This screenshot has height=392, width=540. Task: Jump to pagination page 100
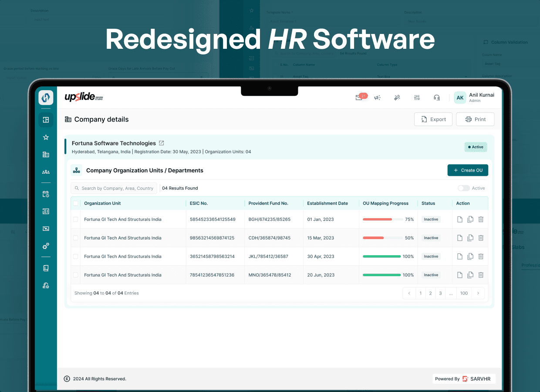click(x=464, y=293)
